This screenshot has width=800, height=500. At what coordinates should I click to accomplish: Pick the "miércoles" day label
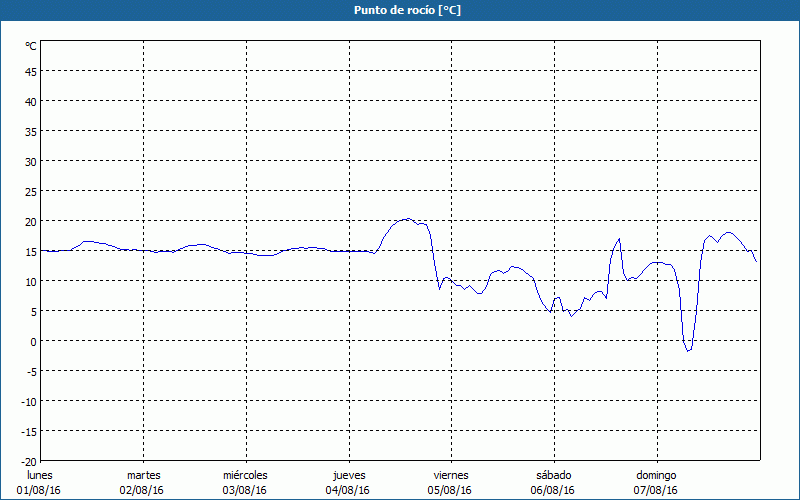tap(245, 475)
